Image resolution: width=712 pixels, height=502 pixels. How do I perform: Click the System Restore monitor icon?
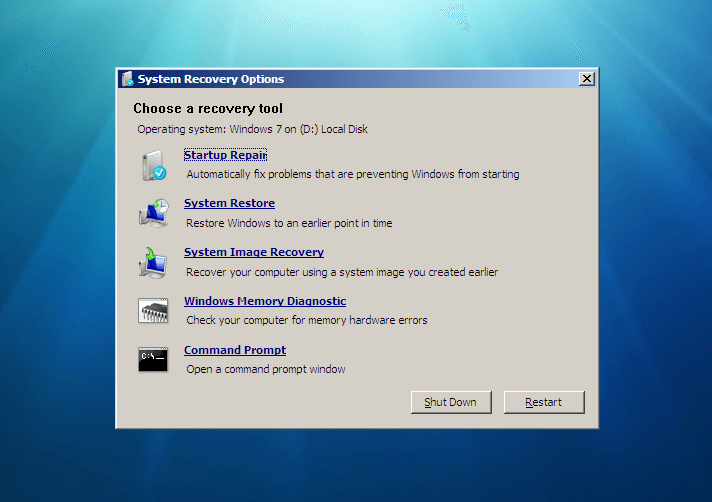click(x=153, y=213)
